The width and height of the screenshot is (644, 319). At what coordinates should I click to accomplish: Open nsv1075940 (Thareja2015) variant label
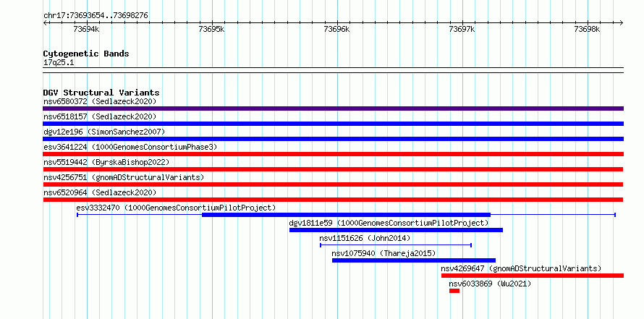(384, 253)
